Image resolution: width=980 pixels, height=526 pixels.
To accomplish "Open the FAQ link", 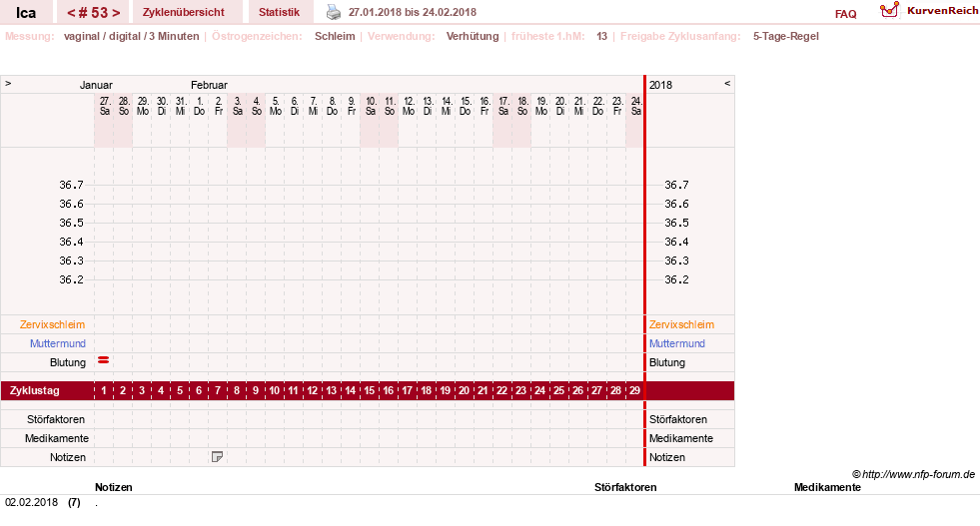I will (x=845, y=14).
